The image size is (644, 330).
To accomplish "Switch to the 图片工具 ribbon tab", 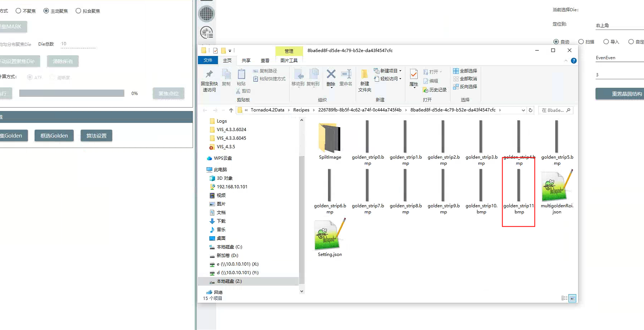I will pyautogui.click(x=289, y=61).
